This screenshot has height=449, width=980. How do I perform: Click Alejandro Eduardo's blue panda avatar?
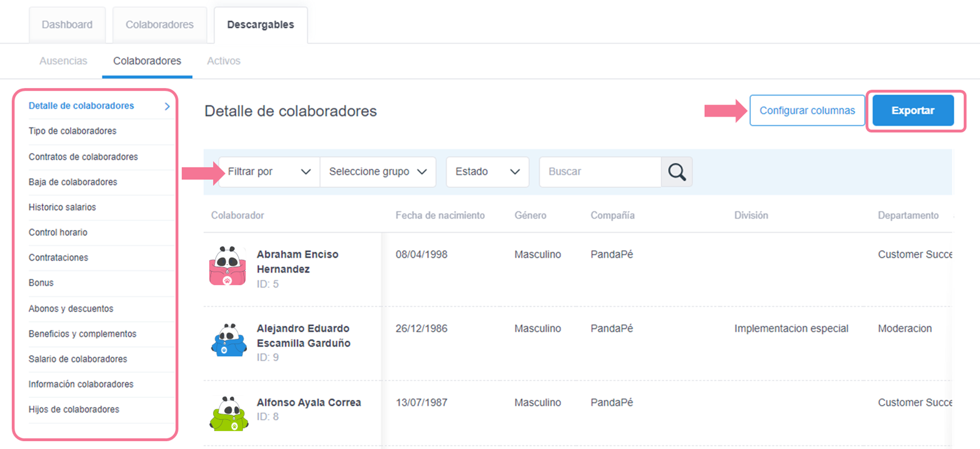pyautogui.click(x=229, y=340)
